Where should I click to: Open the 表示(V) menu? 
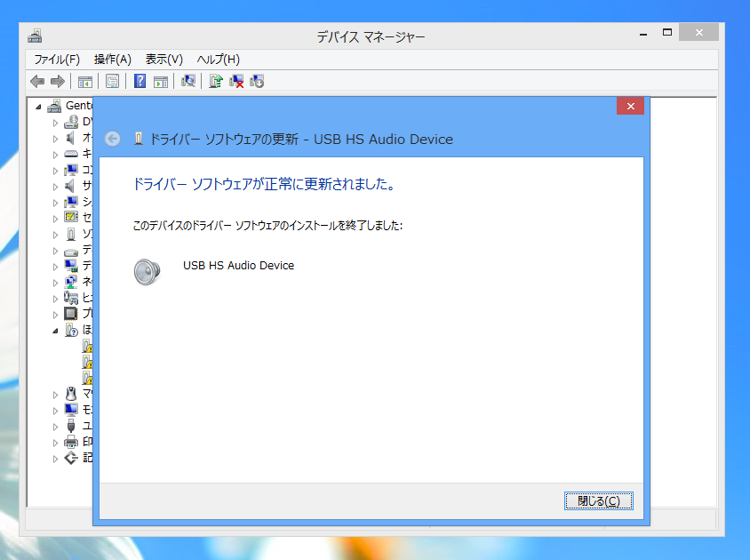pos(164,60)
